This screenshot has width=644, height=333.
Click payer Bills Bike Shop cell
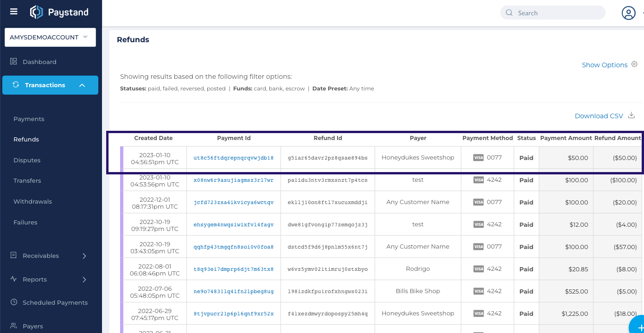418,291
